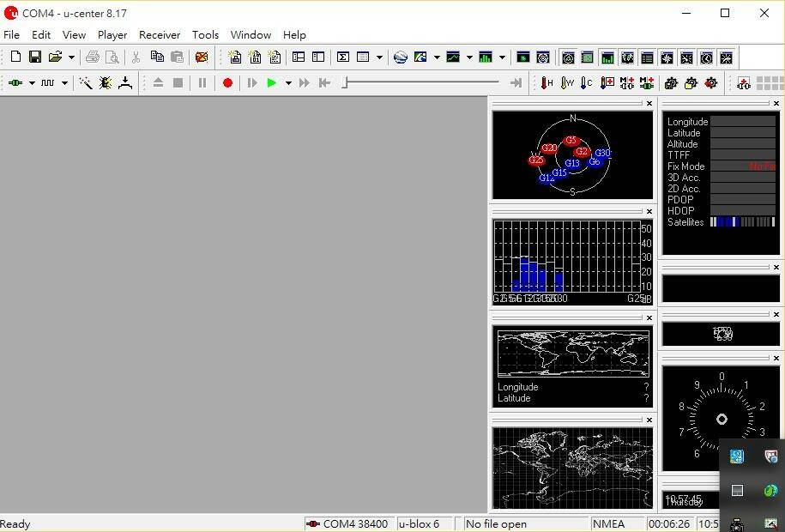Click the Warmstart yellow thermometer W icon
The image size is (785, 532).
point(567,82)
